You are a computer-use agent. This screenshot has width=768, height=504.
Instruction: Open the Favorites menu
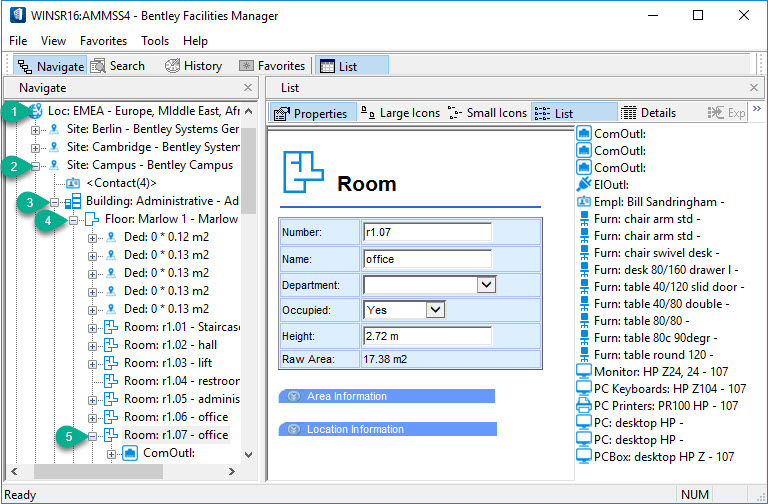(103, 41)
